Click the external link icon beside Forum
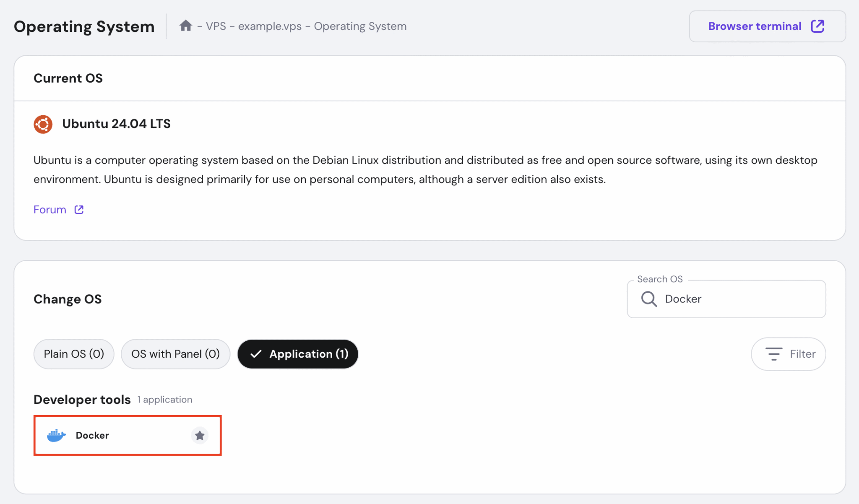The image size is (859, 504). pyautogui.click(x=79, y=209)
